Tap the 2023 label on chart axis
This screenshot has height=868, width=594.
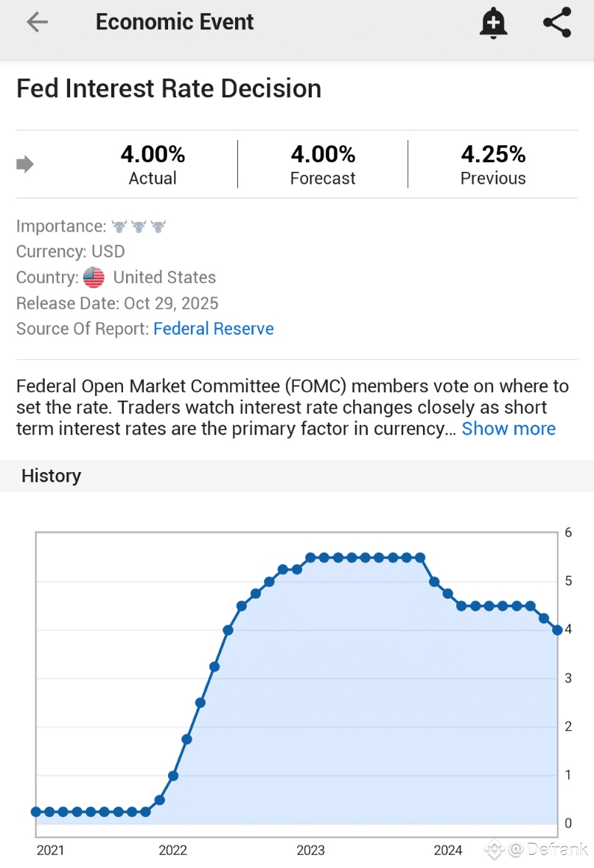pyautogui.click(x=310, y=850)
